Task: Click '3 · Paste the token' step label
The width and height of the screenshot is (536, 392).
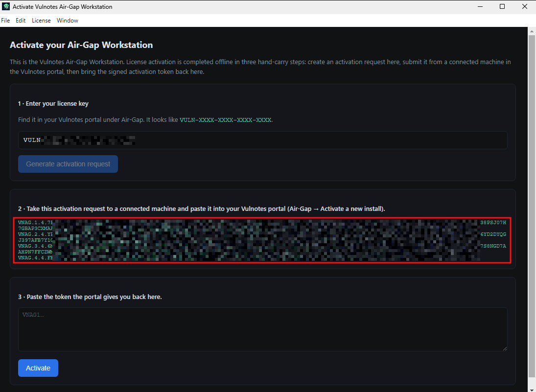Action: click(90, 297)
